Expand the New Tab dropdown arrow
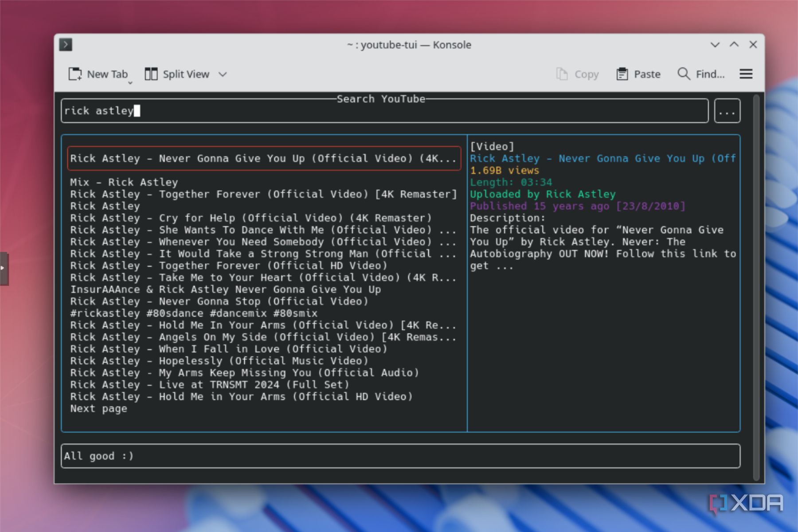The height and width of the screenshot is (532, 798). pyautogui.click(x=130, y=82)
